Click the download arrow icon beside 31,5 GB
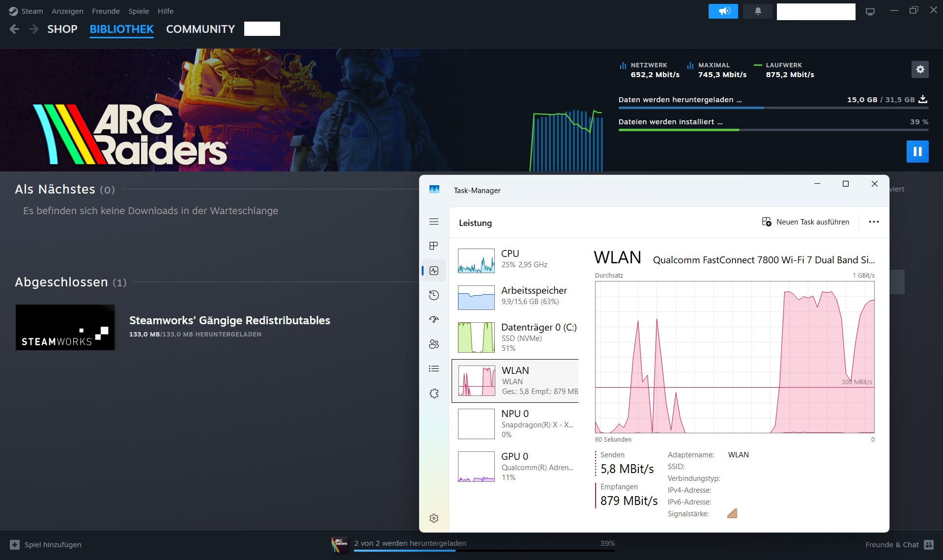The image size is (943, 560). (x=923, y=99)
